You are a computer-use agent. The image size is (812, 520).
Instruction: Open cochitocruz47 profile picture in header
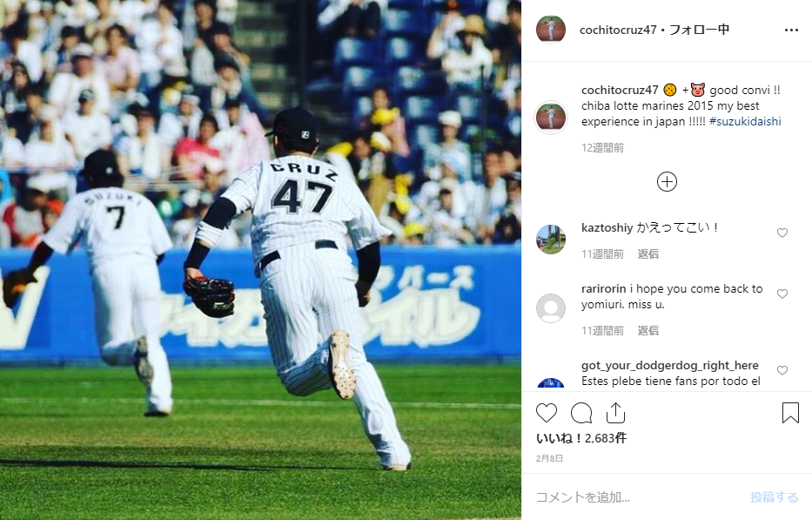(551, 30)
